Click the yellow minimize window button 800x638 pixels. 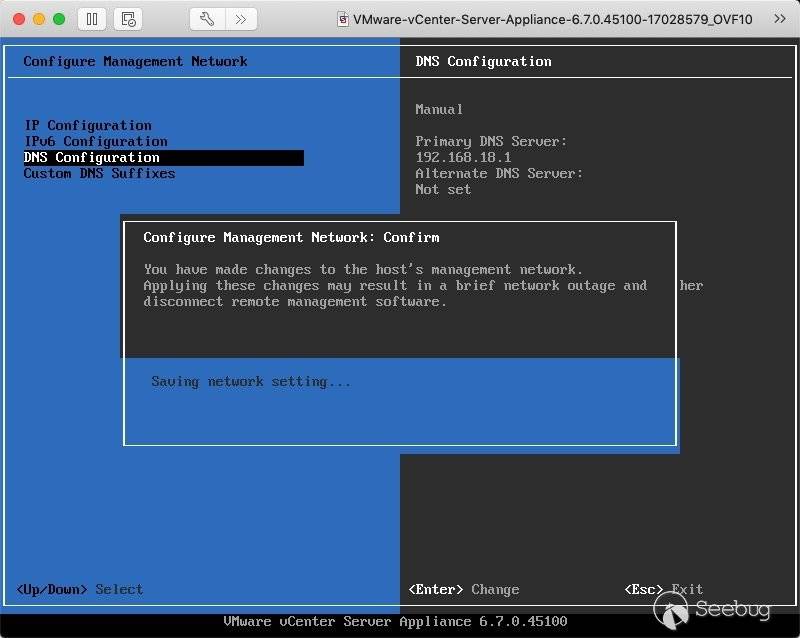tap(39, 19)
